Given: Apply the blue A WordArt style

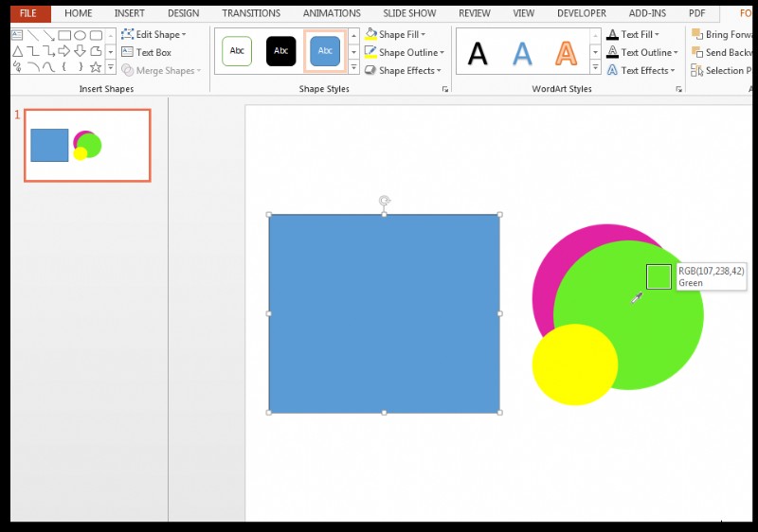Looking at the screenshot, I should point(522,53).
